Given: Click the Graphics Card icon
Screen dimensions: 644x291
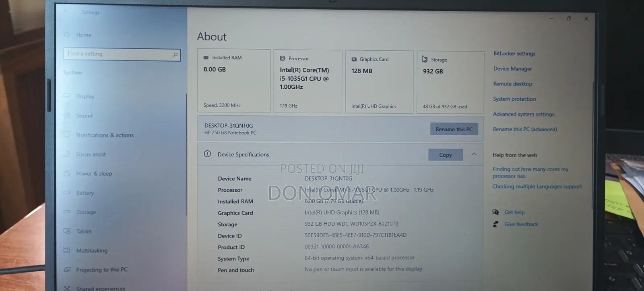Looking at the screenshot, I should [354, 59].
